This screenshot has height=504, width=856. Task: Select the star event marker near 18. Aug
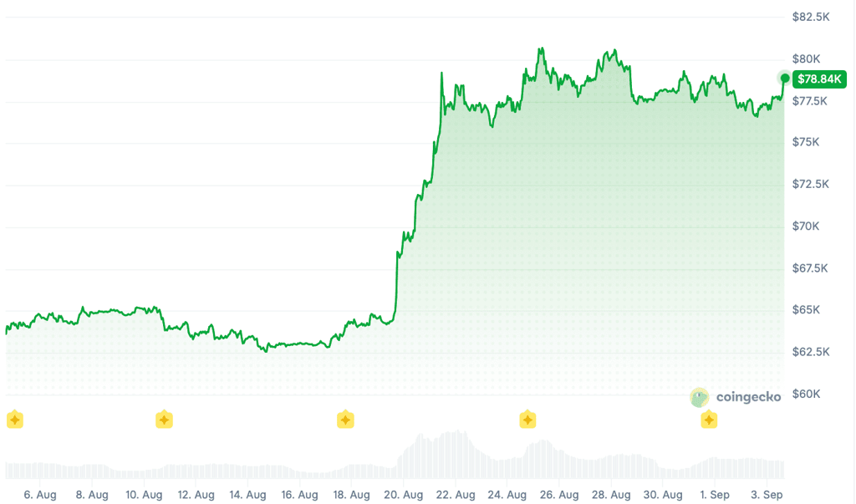click(345, 420)
